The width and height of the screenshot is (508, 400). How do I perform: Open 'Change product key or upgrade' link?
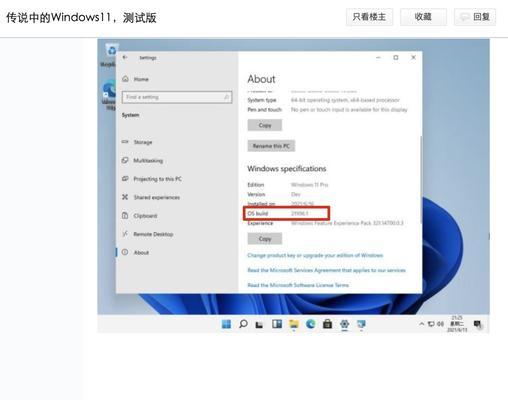315,255
